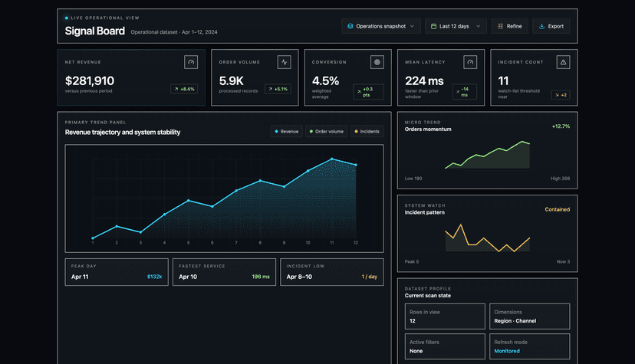635x364 pixels.
Task: Open the Last 12 days date range dropdown
Action: [456, 26]
